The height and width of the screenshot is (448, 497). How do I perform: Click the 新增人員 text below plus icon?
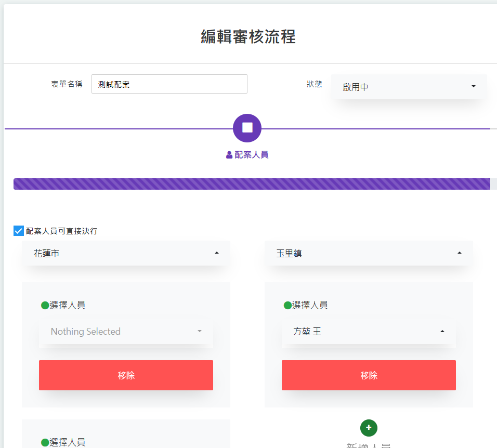click(368, 445)
